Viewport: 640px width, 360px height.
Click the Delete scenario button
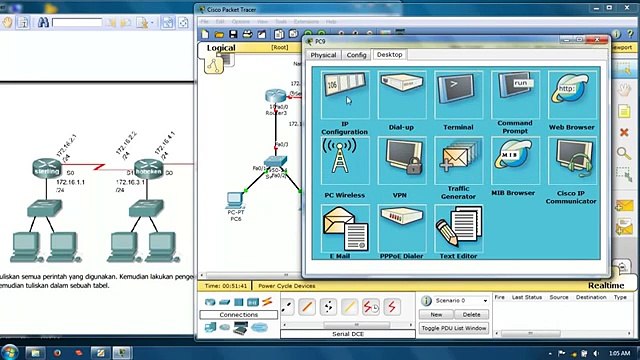[471, 315]
